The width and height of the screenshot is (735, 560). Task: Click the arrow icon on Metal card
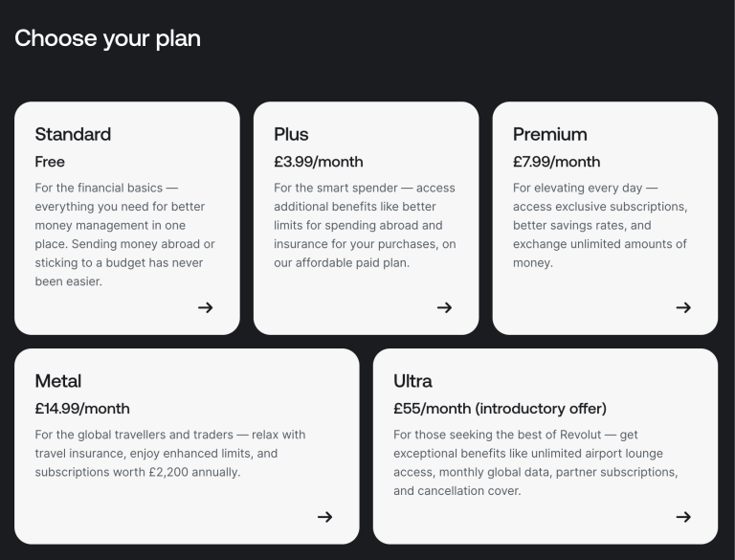coord(324,517)
